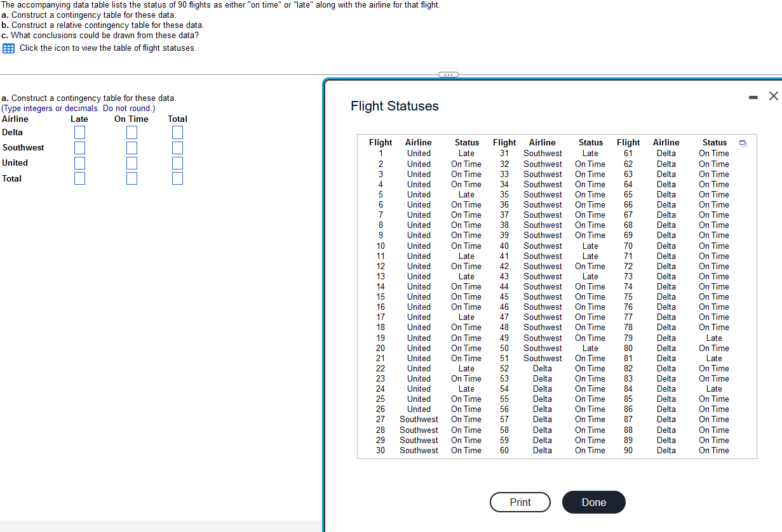Select the Delta Late input box
The height and width of the screenshot is (532, 782).
pos(79,132)
